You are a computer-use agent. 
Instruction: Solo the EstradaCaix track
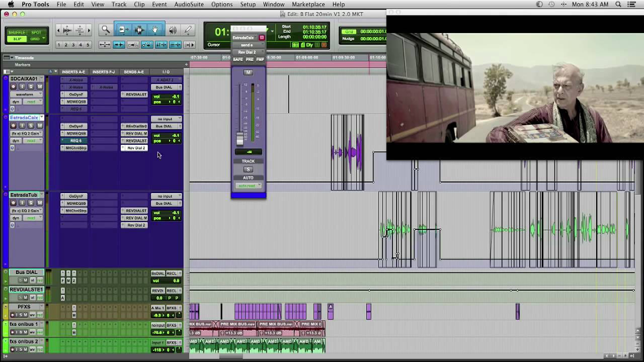point(31,126)
